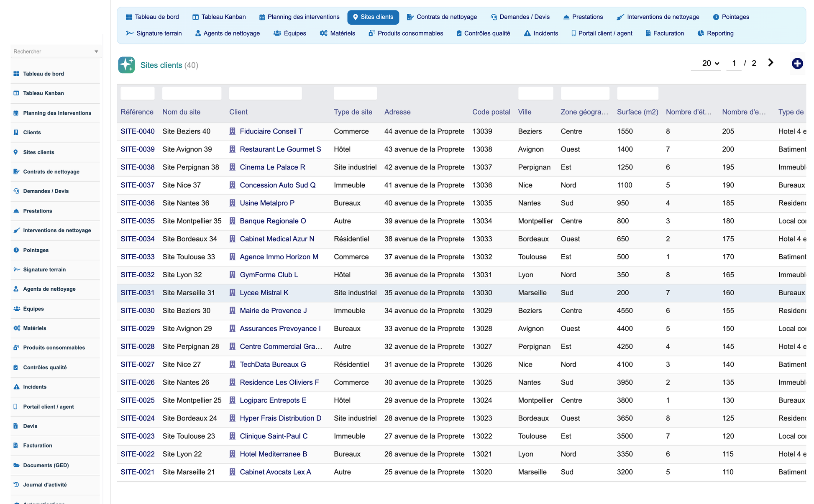This screenshot has height=504, width=814.
Task: Open client link Mairie de Provence J
Action: [273, 311]
